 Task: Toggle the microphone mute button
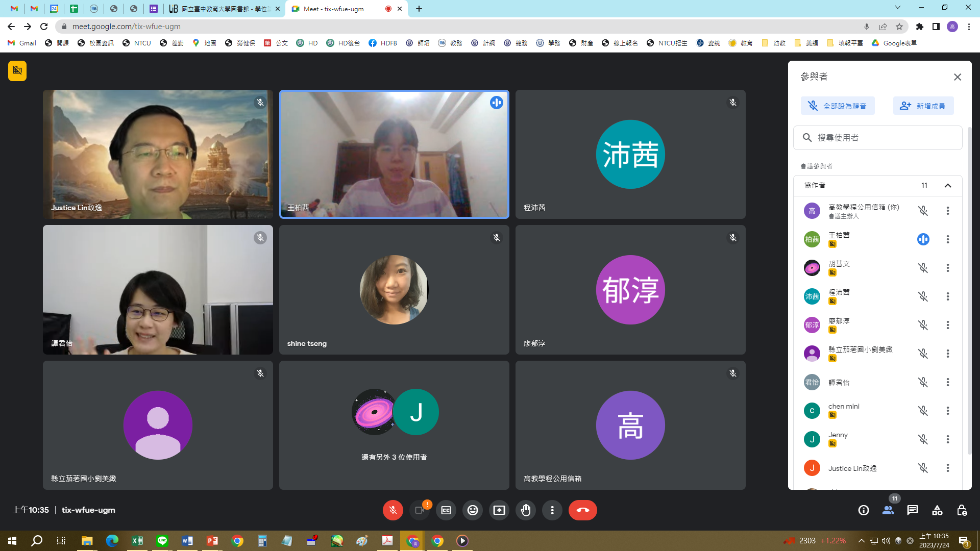tap(393, 510)
